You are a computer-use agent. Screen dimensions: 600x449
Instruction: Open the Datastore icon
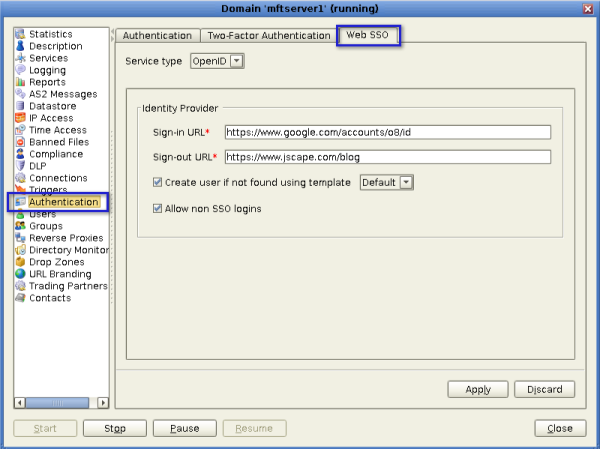(x=20, y=106)
